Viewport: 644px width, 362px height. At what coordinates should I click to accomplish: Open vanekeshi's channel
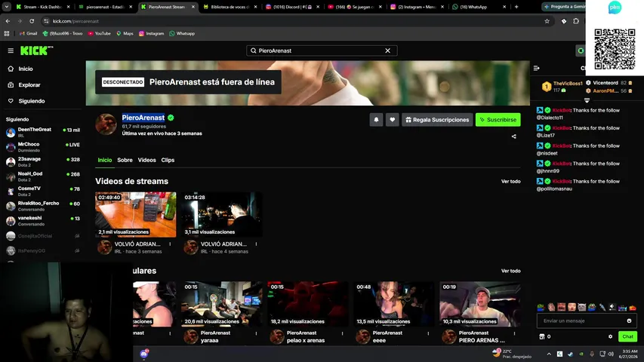click(x=43, y=221)
